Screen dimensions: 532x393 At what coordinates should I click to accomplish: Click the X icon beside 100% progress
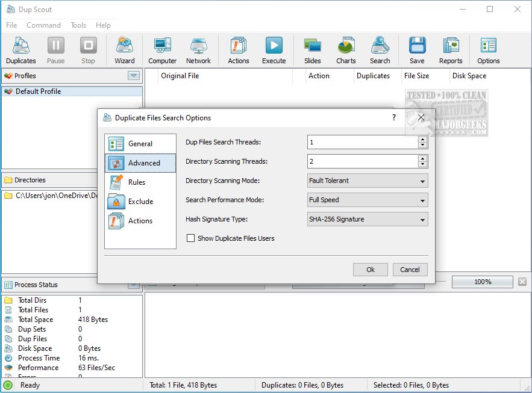point(522,282)
